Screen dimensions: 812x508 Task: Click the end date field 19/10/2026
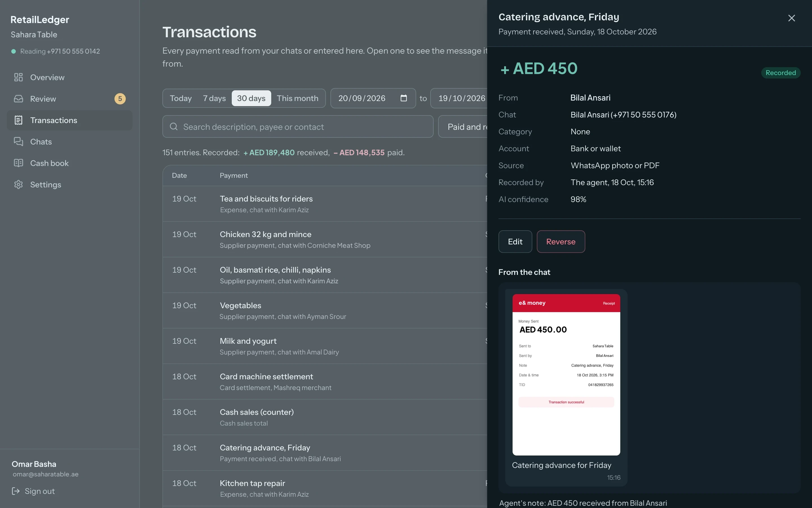pos(459,98)
